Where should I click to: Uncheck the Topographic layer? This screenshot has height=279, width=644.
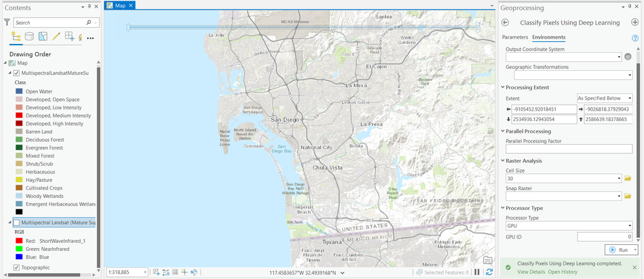pyautogui.click(x=16, y=267)
